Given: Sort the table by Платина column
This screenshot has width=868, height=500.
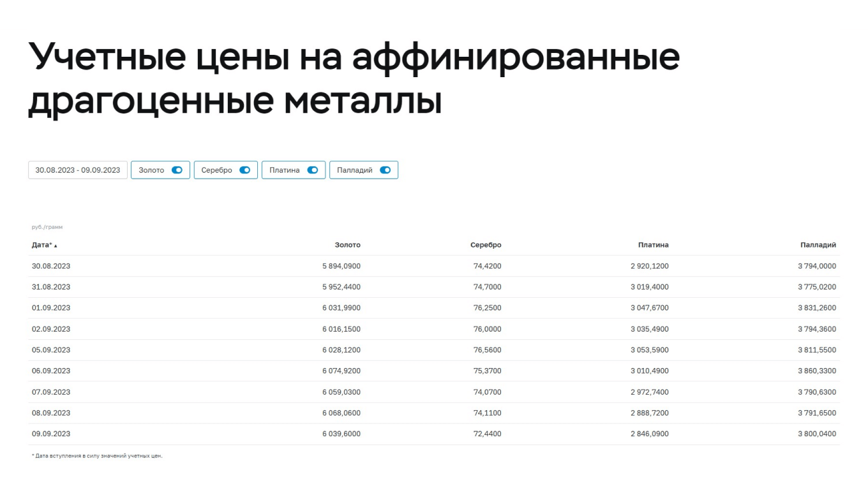Looking at the screenshot, I should point(652,244).
